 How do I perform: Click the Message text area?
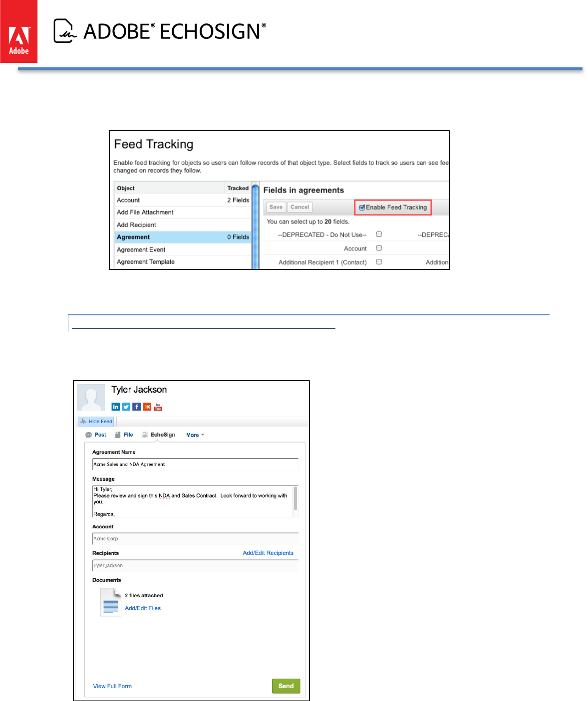(192, 501)
